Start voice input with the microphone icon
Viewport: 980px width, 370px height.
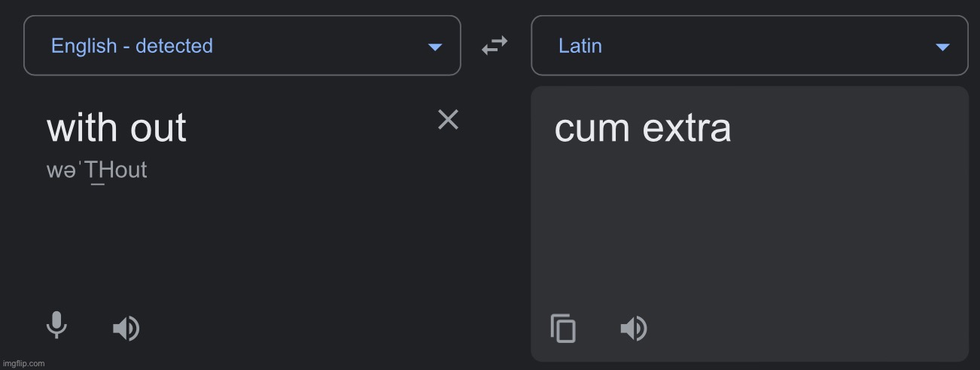pos(56,326)
